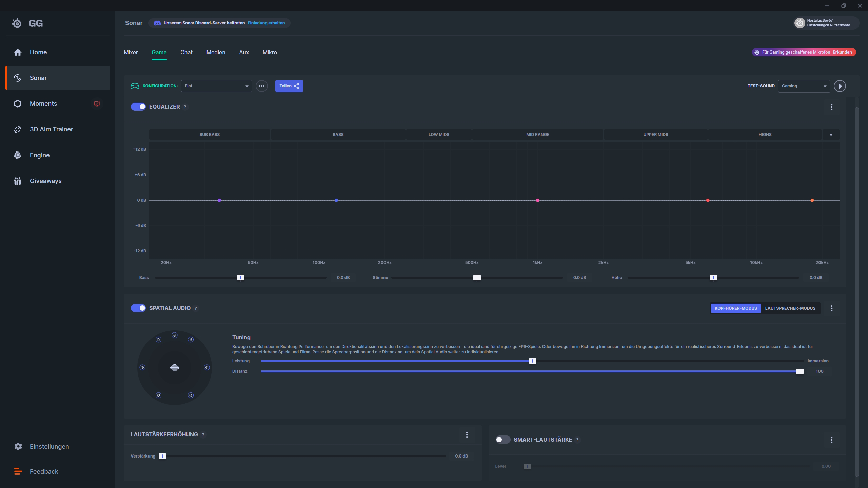
Task: Turn off the Spatial Audio toggle
Action: tap(138, 308)
